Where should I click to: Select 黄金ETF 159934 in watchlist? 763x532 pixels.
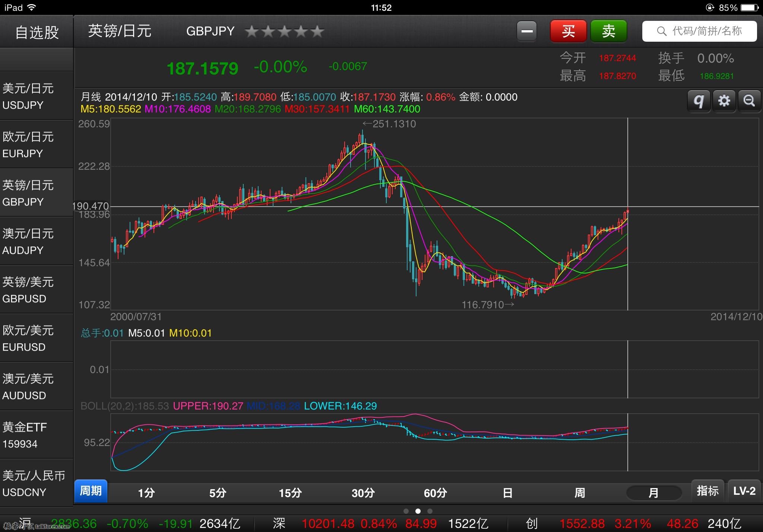[37, 435]
